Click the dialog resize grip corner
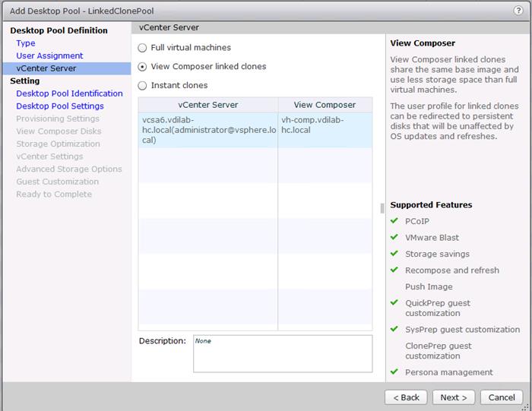This screenshot has width=532, height=411. coord(525,407)
